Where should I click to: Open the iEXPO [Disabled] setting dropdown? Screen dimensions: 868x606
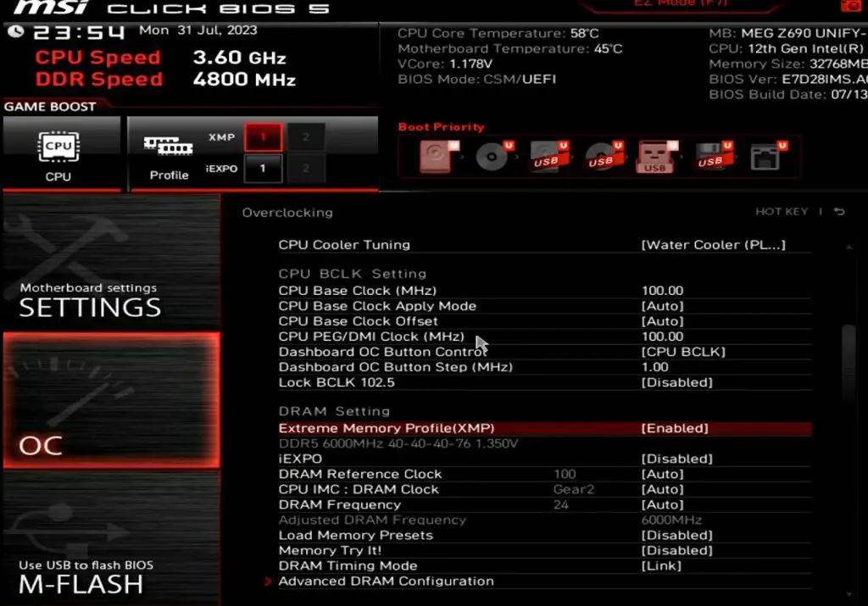click(676, 459)
